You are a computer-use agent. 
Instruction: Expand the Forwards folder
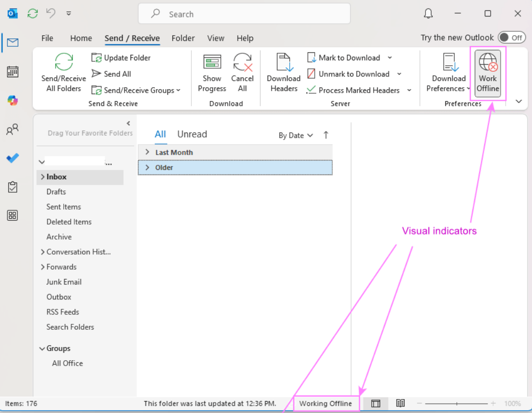coord(42,267)
